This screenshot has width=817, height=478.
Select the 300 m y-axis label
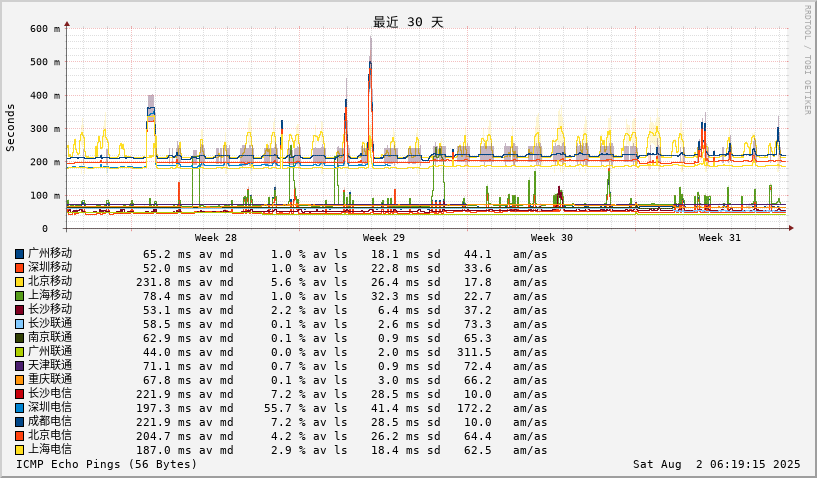pyautogui.click(x=45, y=129)
